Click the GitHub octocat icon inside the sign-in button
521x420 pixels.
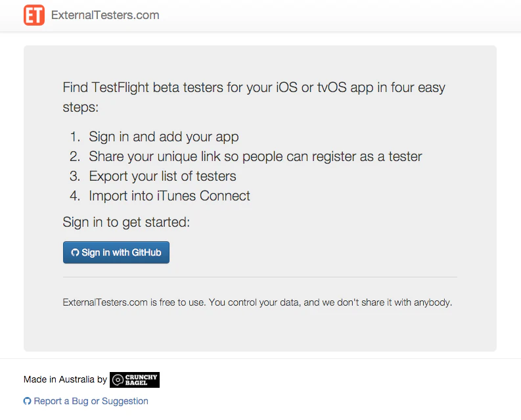75,252
